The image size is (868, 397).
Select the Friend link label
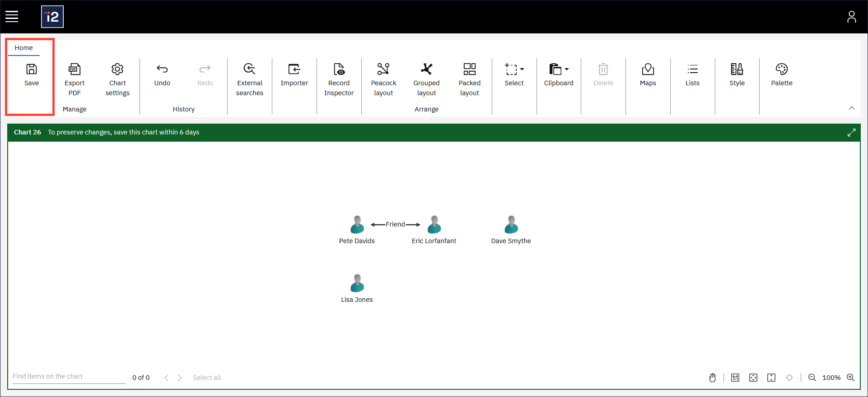pos(395,224)
